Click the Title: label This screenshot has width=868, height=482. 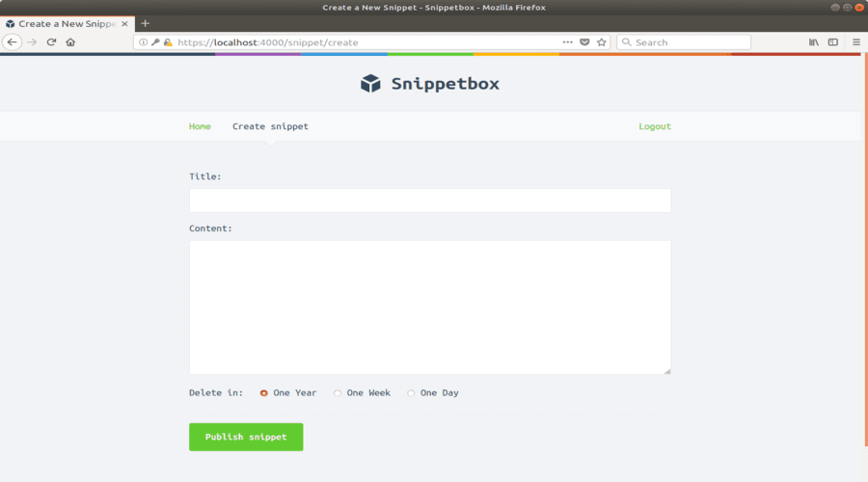point(204,176)
